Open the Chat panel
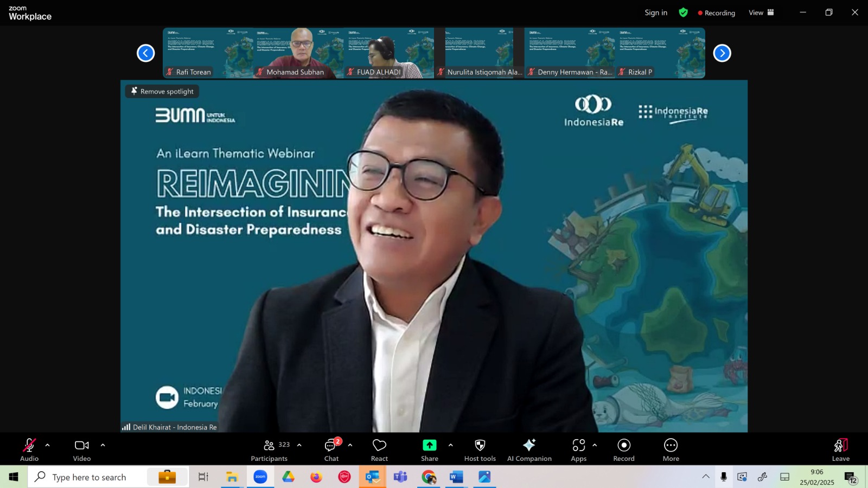Viewport: 868px width, 488px height. [331, 450]
